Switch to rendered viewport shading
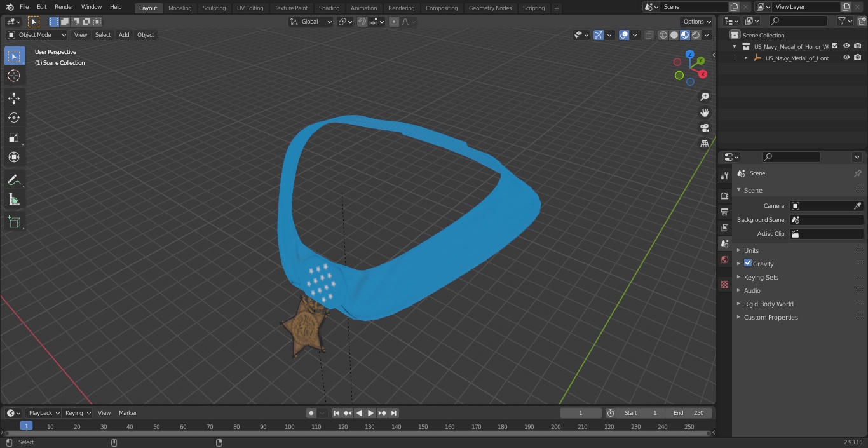This screenshot has height=448, width=868. coord(696,35)
